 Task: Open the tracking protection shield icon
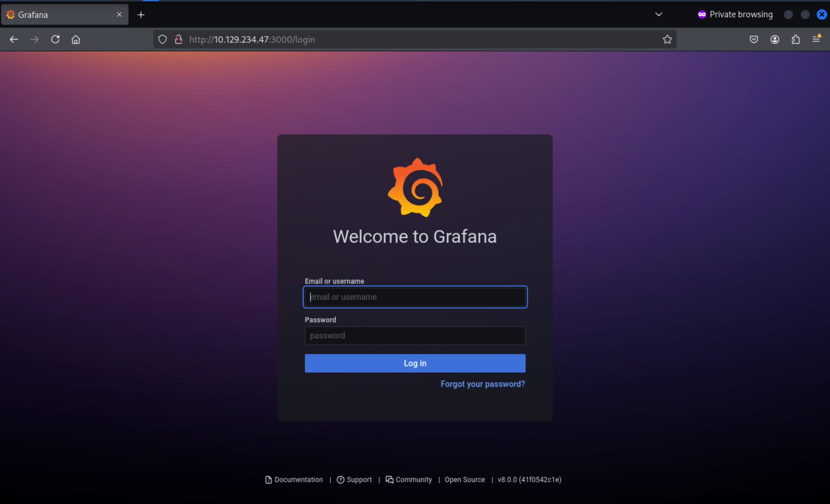[162, 40]
